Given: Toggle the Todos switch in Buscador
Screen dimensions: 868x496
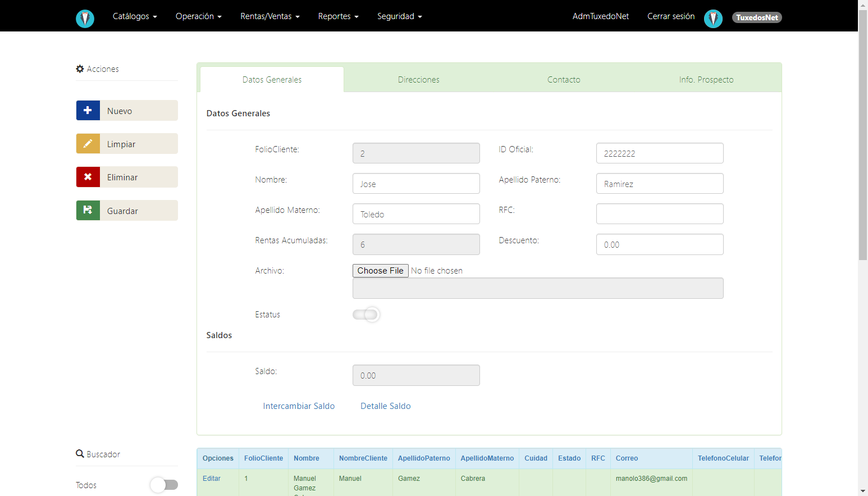Looking at the screenshot, I should coord(164,485).
